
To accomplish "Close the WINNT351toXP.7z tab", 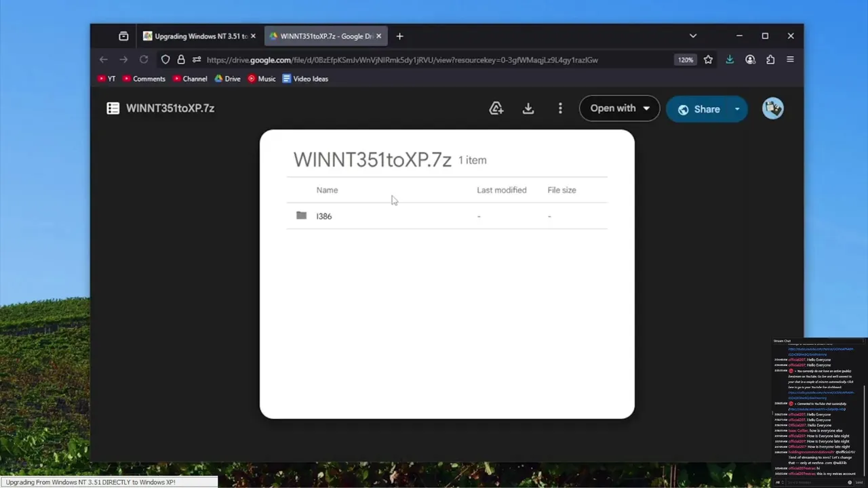I will coord(378,36).
